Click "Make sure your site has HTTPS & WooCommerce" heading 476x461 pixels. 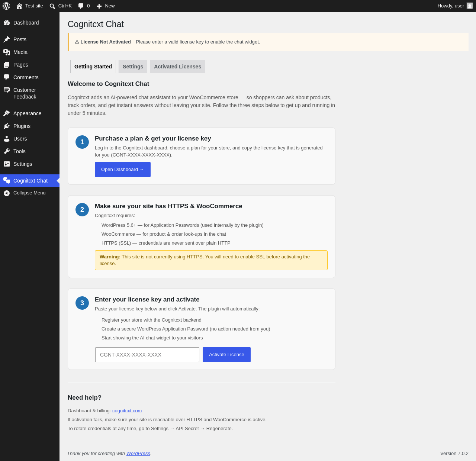click(168, 206)
